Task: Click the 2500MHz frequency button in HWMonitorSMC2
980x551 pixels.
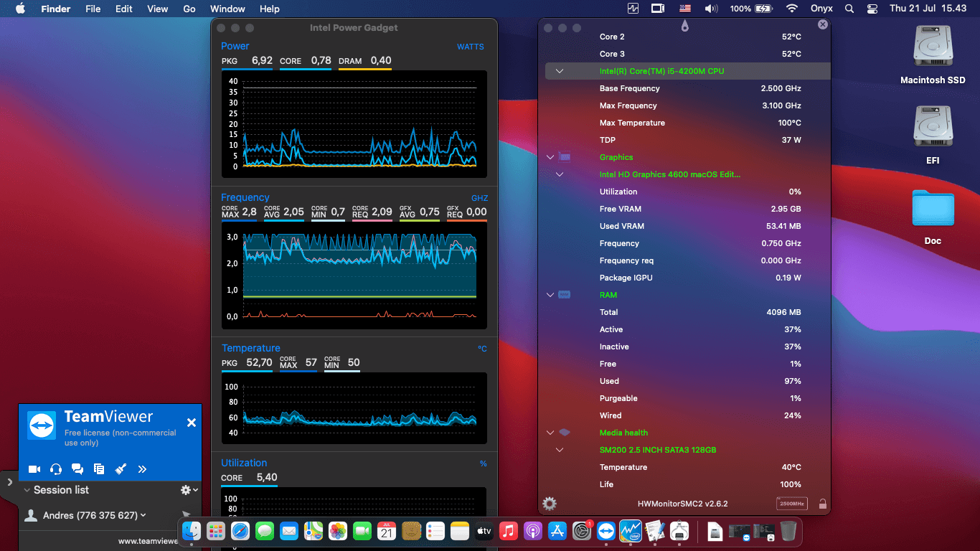Action: point(791,504)
